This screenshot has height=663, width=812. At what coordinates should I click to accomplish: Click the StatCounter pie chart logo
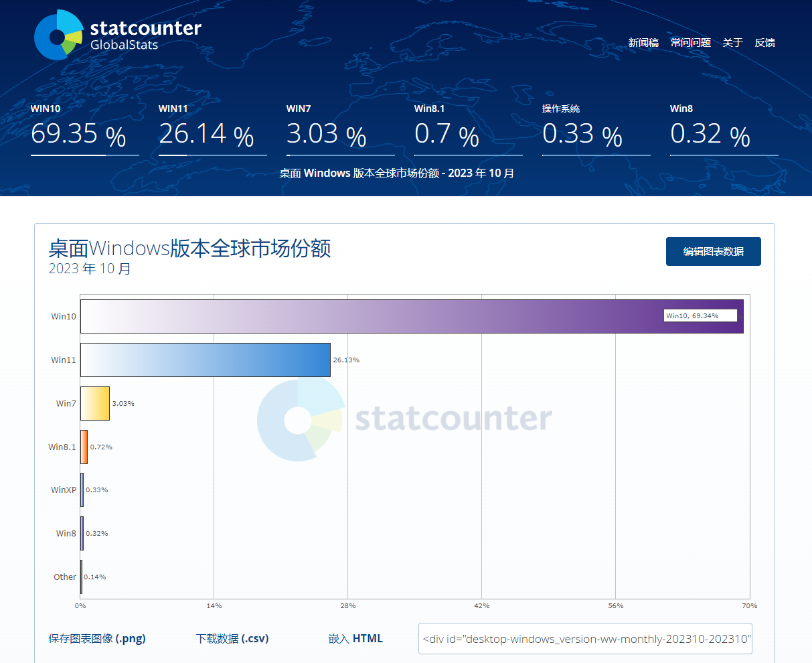point(57,34)
